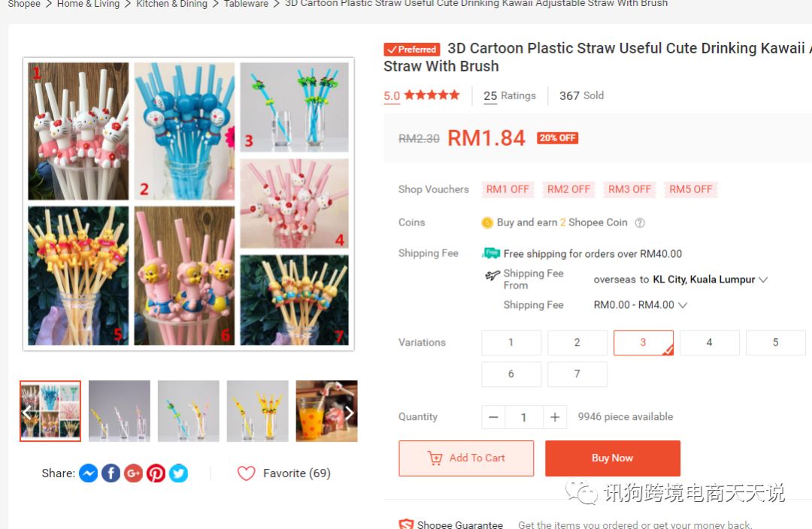Share product on Facebook icon
Image resolution: width=812 pixels, height=529 pixels.
tap(111, 473)
